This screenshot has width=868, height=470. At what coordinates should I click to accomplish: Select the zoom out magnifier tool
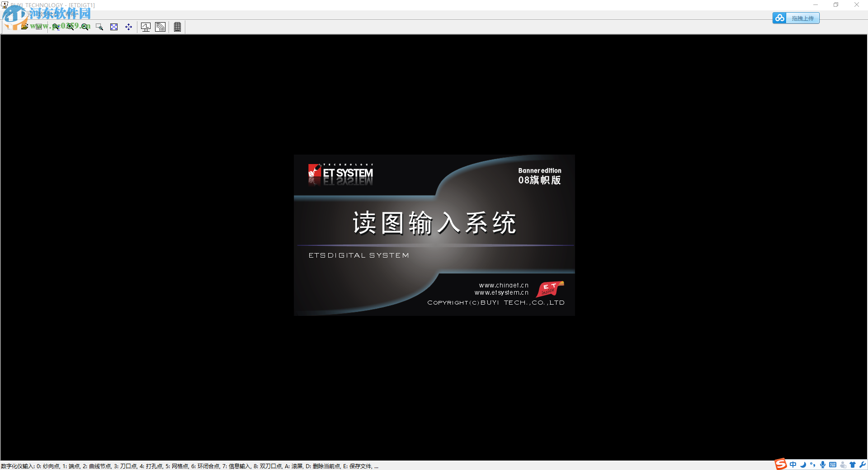pos(84,27)
